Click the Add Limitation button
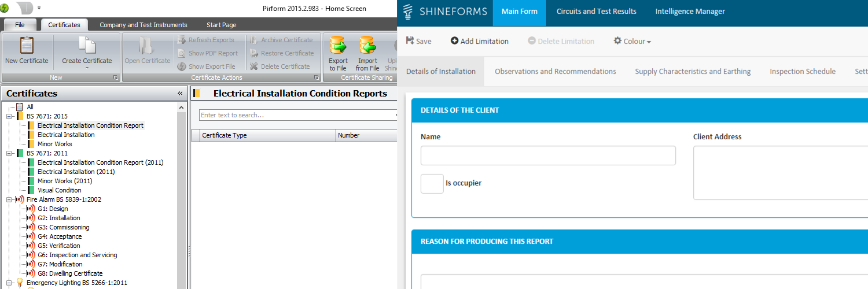The image size is (868, 289). pos(480,41)
